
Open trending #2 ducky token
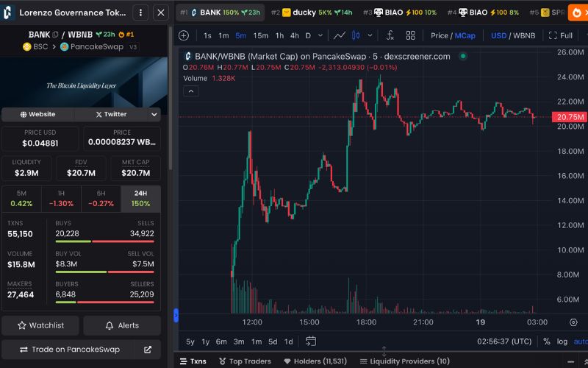pos(312,13)
